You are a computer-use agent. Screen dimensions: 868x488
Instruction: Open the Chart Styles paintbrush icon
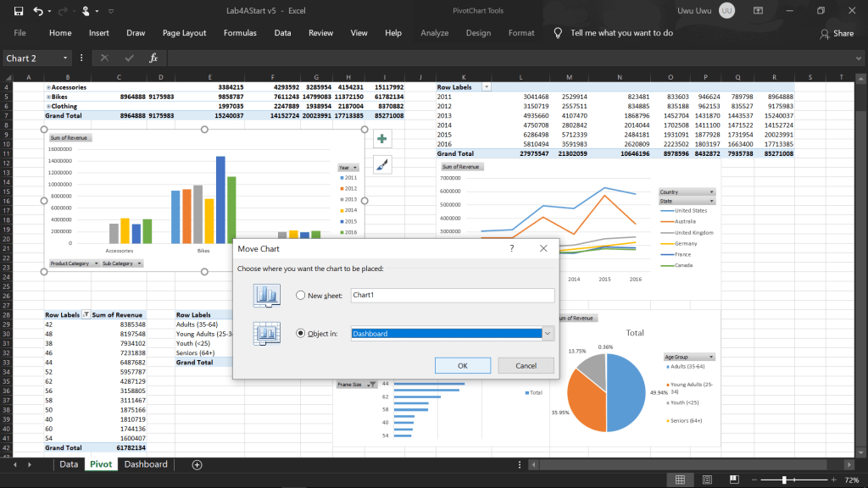coord(381,164)
